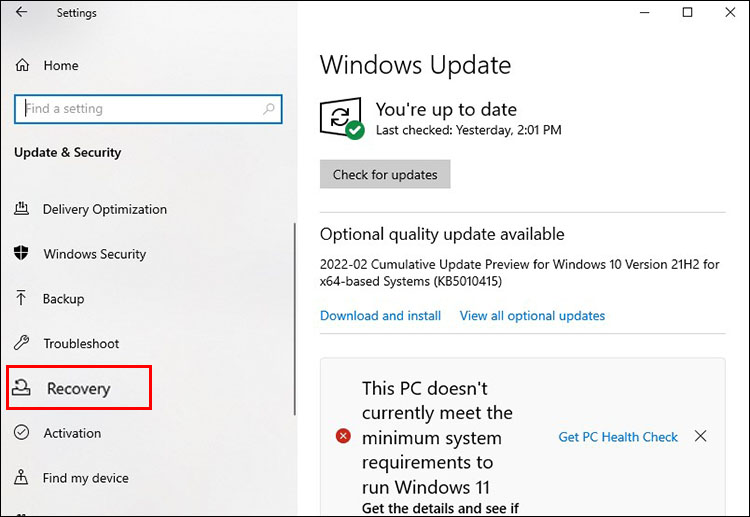This screenshot has width=750, height=517.
Task: Dismiss the Windows 11 requirements notice
Action: point(700,437)
